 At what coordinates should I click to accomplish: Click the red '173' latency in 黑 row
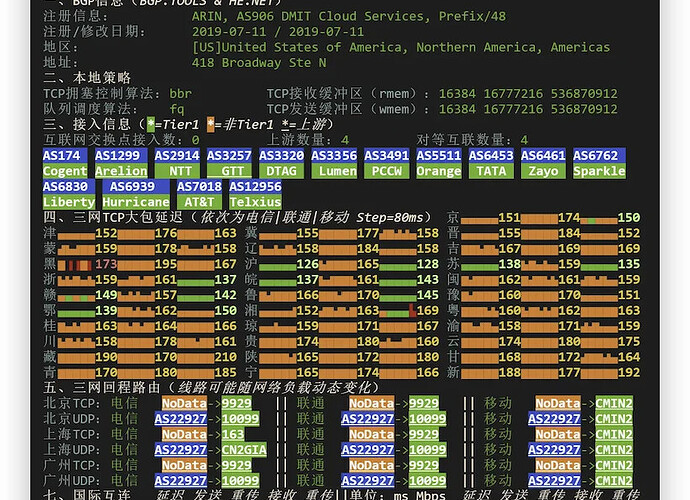click(106, 264)
